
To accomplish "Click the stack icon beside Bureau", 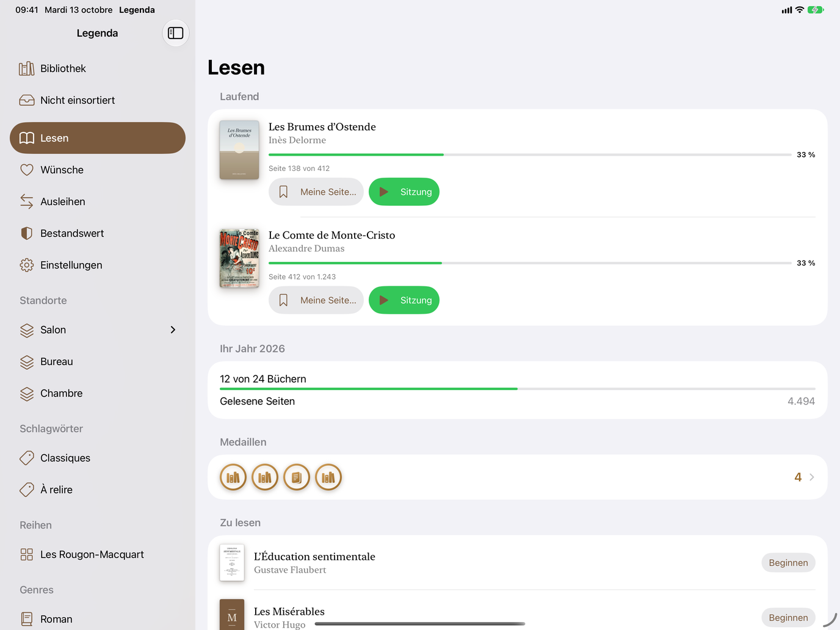I will [x=27, y=362].
